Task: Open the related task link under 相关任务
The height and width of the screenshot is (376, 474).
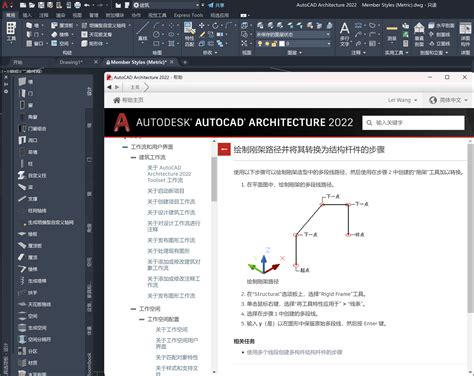Action: click(295, 352)
